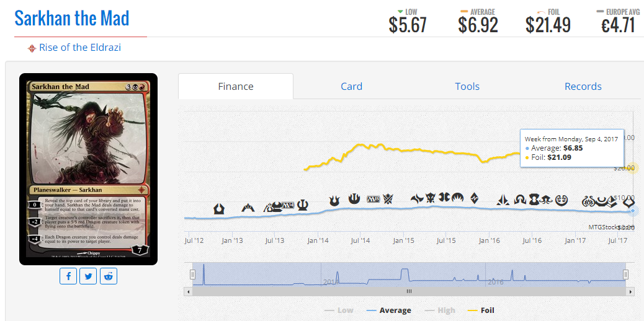This screenshot has width=644, height=321.
Task: Click the Modern Masters 2015 set symbol
Action: pyautogui.click(x=444, y=198)
